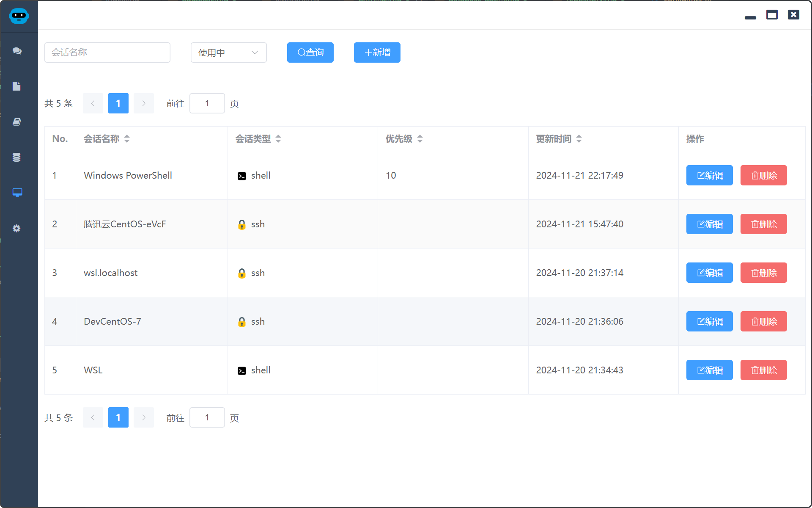Sort by 会话名称 column
812x508 pixels.
pyautogui.click(x=127, y=139)
